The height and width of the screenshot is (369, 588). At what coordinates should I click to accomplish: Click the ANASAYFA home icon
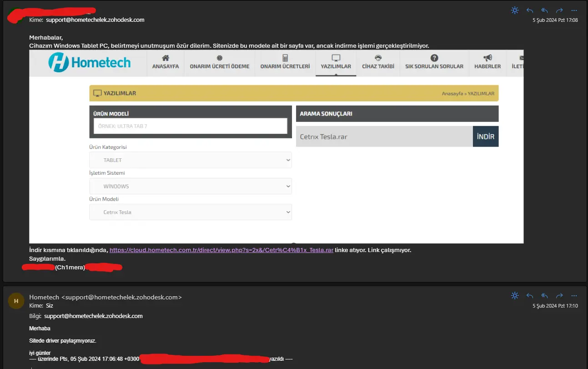coord(166,58)
